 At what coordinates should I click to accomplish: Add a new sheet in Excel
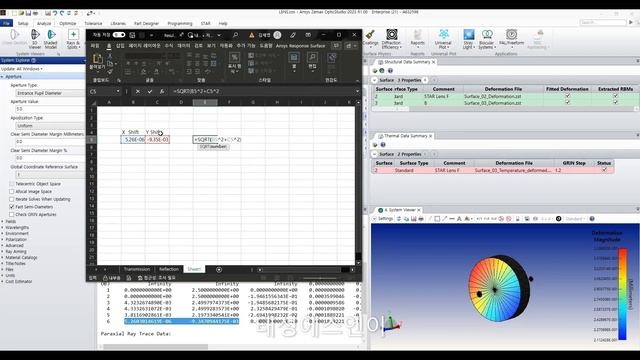[x=219, y=269]
